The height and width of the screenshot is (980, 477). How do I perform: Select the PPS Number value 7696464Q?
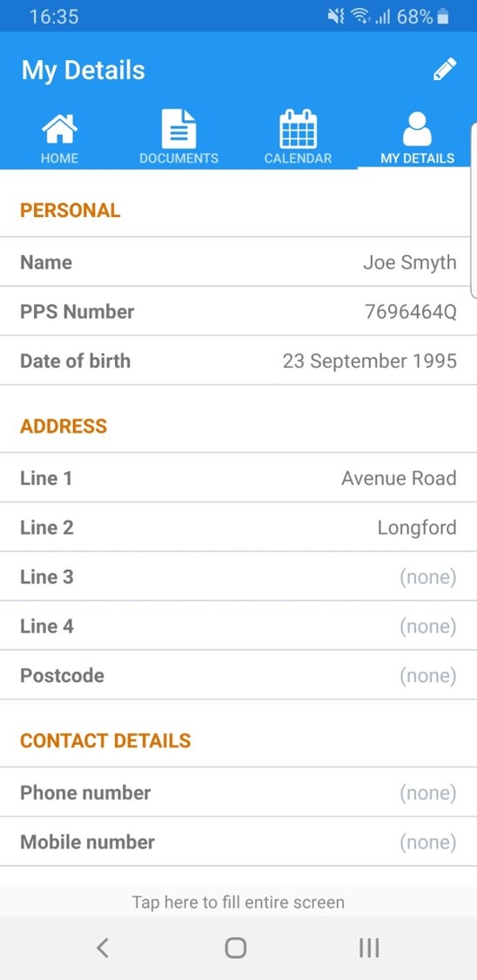(410, 311)
